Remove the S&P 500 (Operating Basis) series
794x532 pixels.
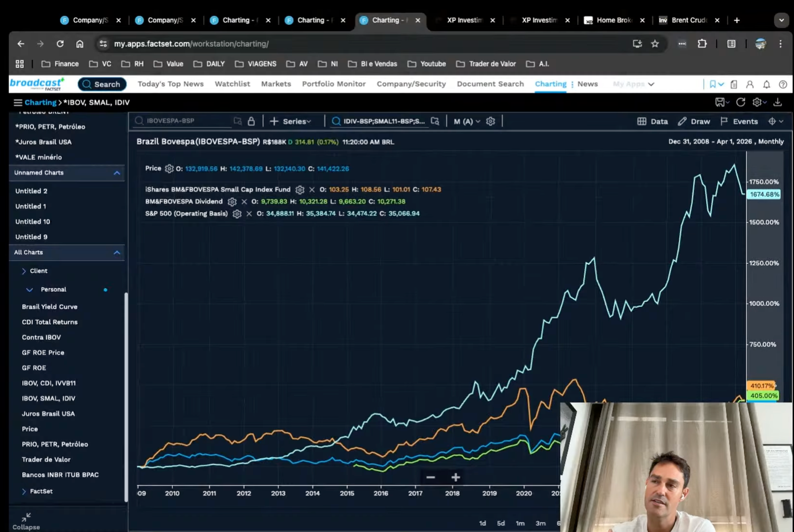tap(249, 214)
